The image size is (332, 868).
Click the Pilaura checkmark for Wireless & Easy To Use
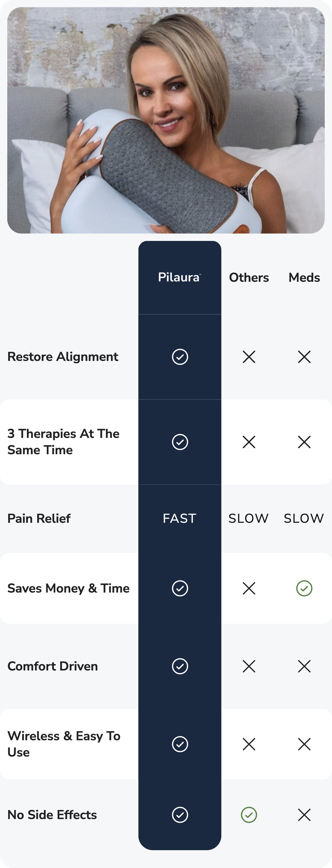tap(180, 744)
